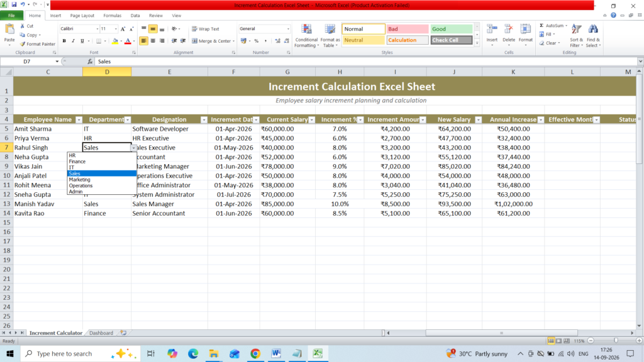
Task: Apply the Bad cell style
Action: 407,29
